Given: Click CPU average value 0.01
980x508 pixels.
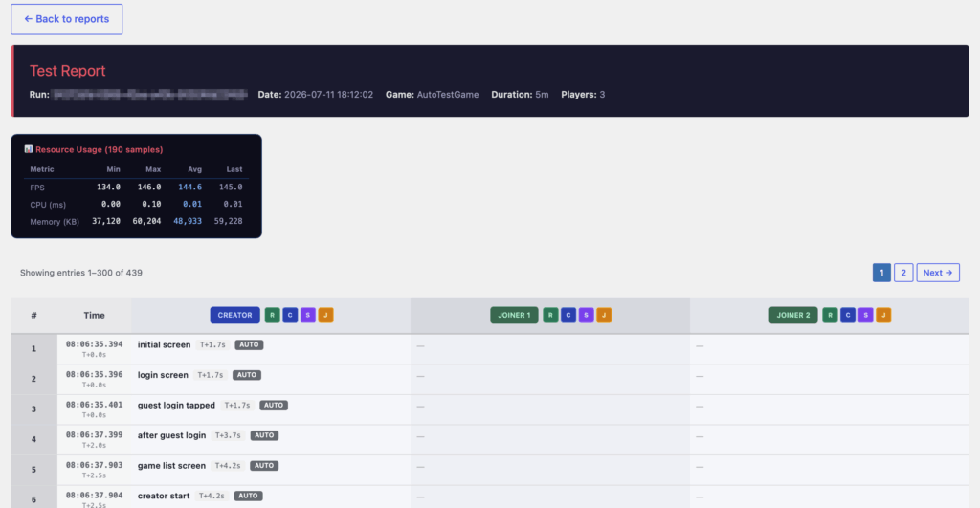Looking at the screenshot, I should (x=191, y=204).
